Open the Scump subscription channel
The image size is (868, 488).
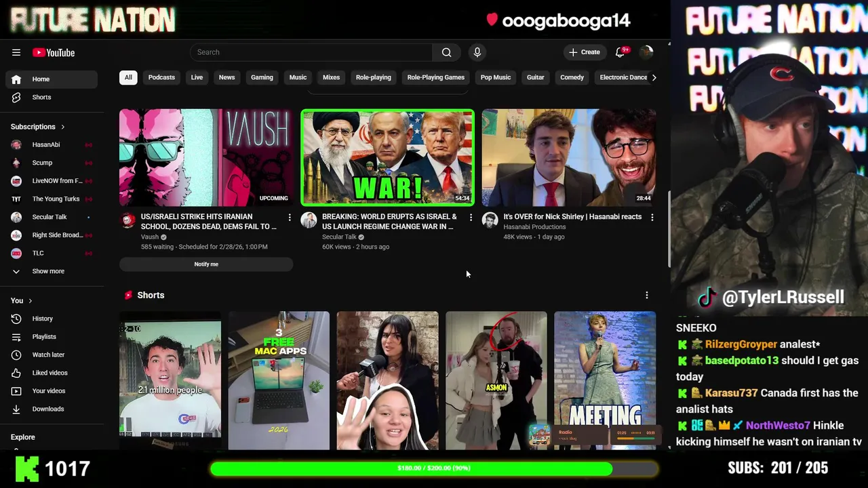52,163
